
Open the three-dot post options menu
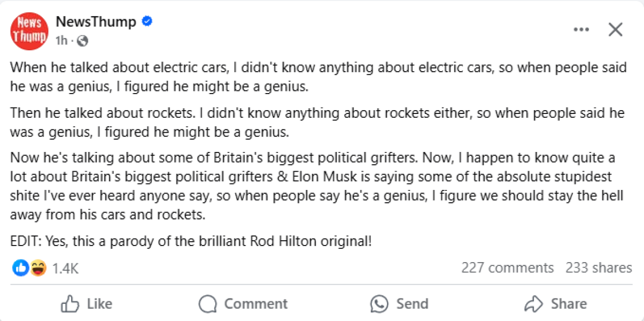[x=581, y=30]
